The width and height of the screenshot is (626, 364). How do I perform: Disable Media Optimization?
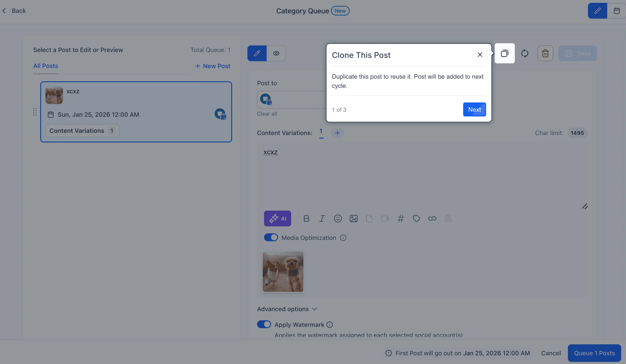[x=271, y=237]
